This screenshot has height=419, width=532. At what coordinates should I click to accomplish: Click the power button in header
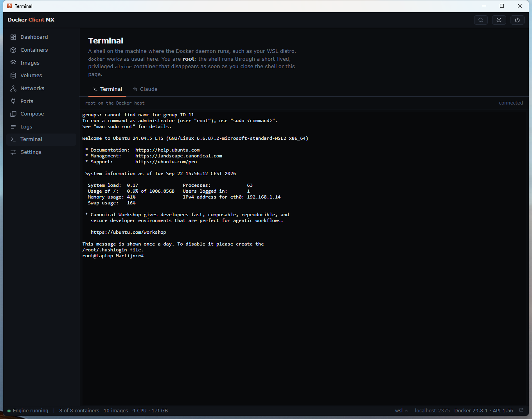click(518, 20)
